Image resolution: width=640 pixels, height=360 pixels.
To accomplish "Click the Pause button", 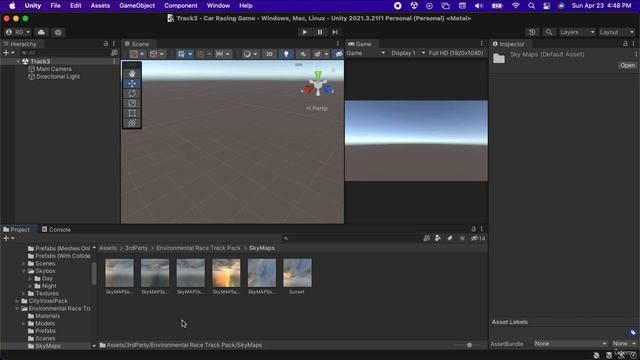I will [320, 32].
